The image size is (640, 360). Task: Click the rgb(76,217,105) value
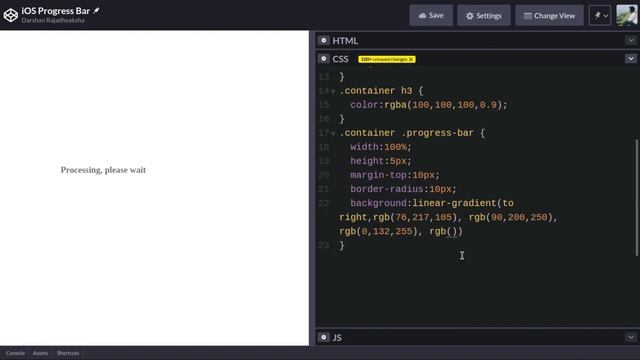coord(415,217)
